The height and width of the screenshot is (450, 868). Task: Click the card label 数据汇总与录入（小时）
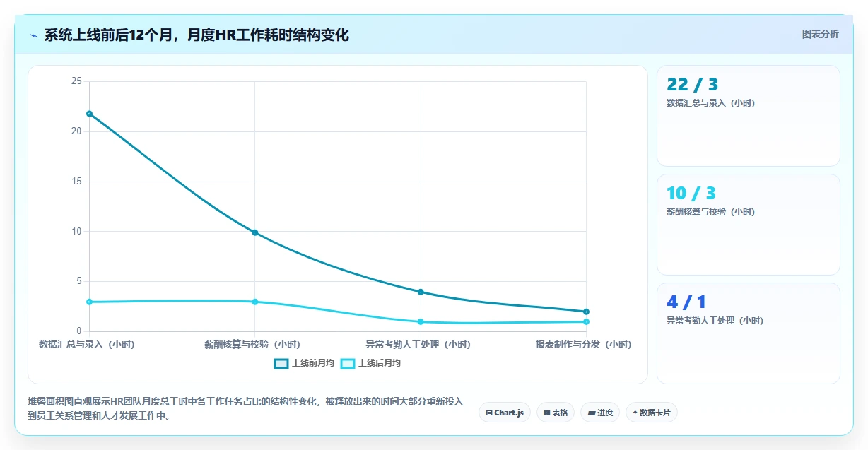pyautogui.click(x=710, y=103)
